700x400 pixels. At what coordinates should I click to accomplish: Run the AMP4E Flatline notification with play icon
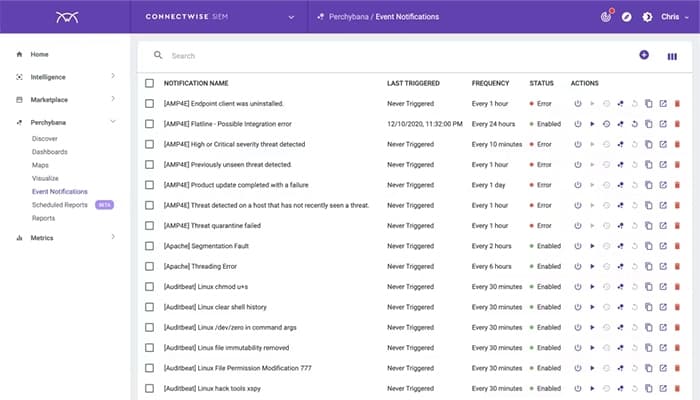(592, 124)
